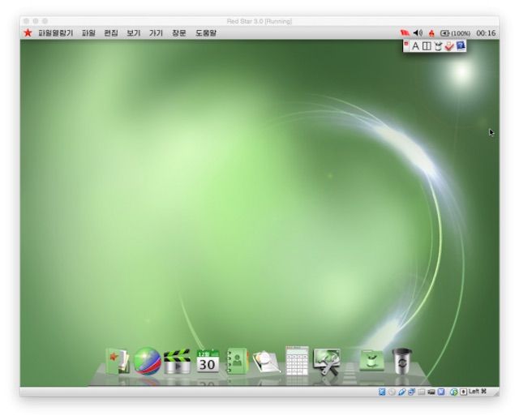Click VirtualBox optical disc status icon
This screenshot has height=420, width=519.
pyautogui.click(x=392, y=392)
